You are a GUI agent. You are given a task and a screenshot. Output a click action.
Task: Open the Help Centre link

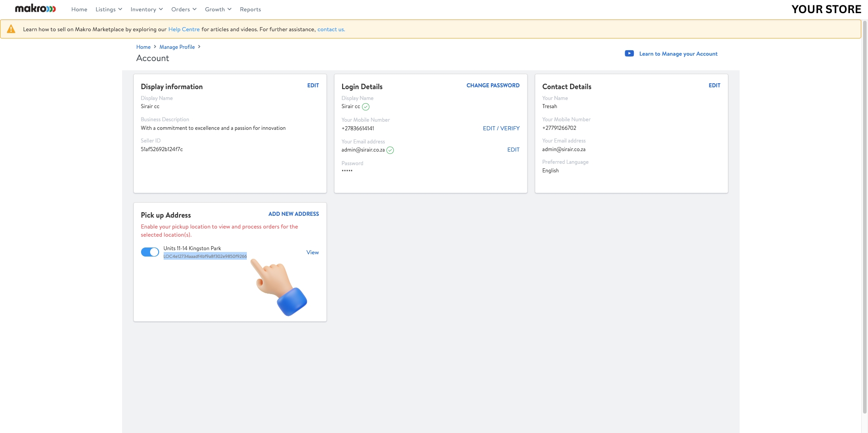pos(184,29)
